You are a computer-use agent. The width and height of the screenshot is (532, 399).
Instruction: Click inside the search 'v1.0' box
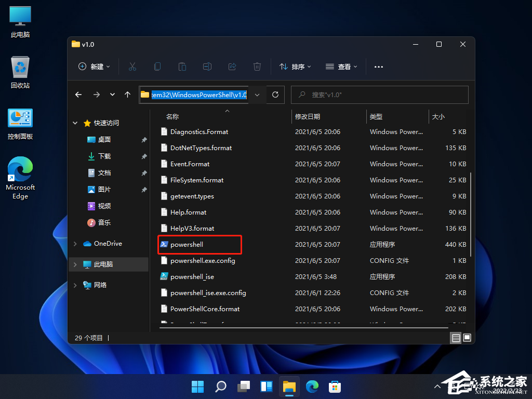coord(379,95)
